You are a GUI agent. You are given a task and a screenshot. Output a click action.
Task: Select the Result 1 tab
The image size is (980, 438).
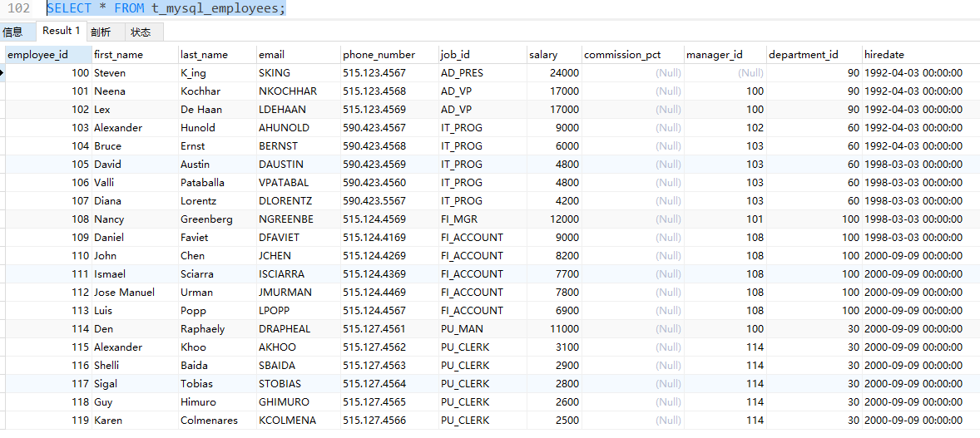[61, 31]
